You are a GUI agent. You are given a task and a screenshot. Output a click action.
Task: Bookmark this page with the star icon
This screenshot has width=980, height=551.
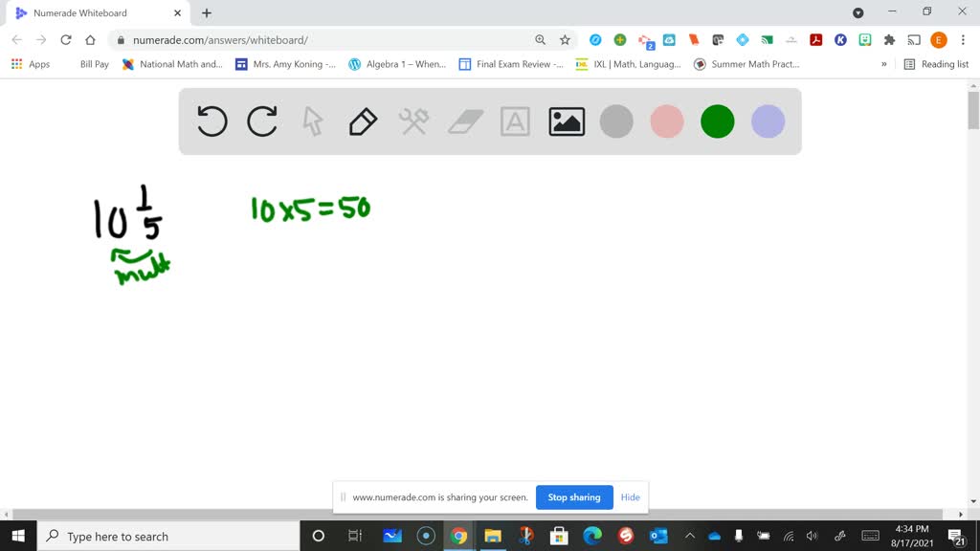click(x=565, y=40)
